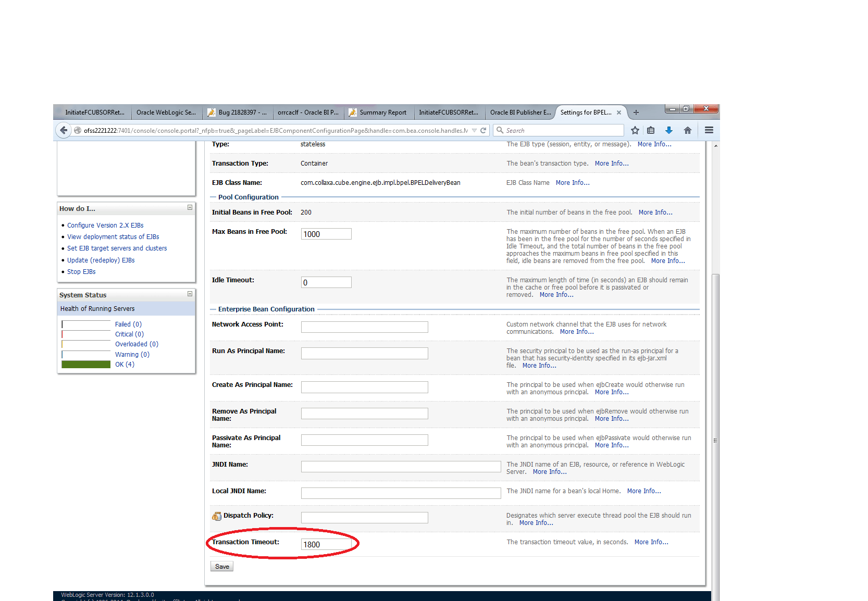The height and width of the screenshot is (601, 868).
Task: Collapse the System Status panel
Action: [x=190, y=294]
